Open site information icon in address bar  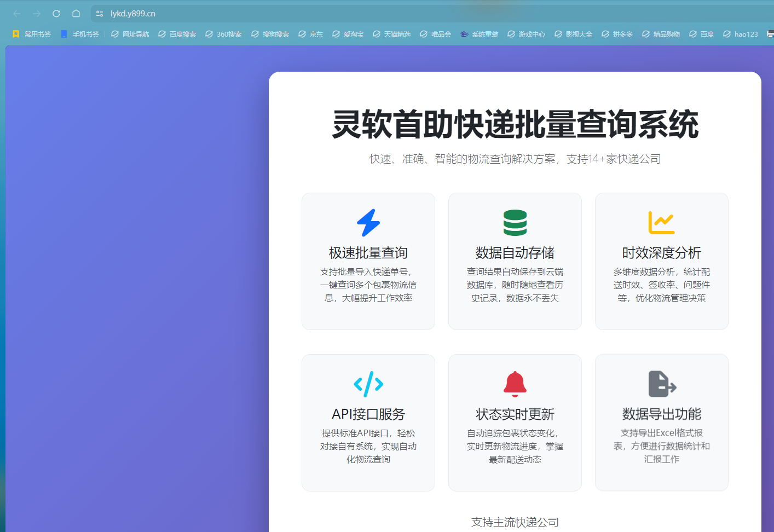(x=100, y=14)
